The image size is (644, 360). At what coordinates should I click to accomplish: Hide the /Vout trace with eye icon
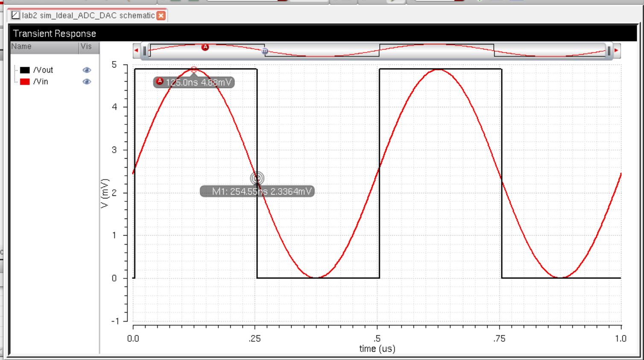pos(87,70)
